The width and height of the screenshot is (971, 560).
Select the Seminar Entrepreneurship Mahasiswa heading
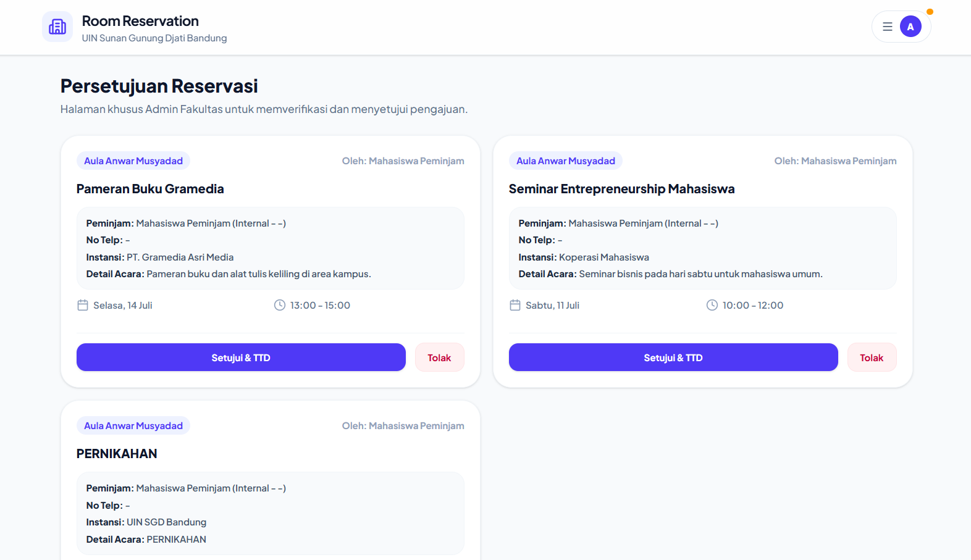(x=621, y=189)
